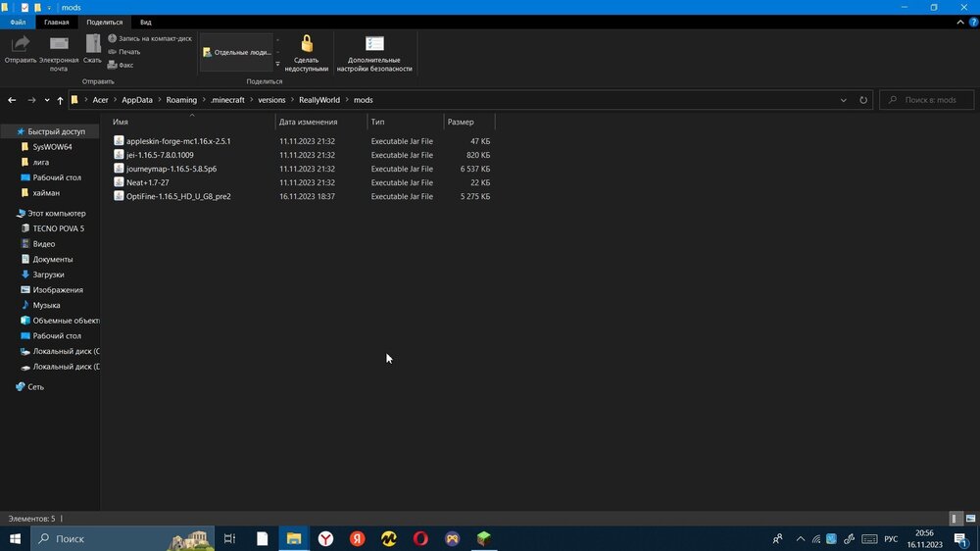This screenshot has width=980, height=551.
Task: Sort by Тип column header
Action: click(x=406, y=122)
